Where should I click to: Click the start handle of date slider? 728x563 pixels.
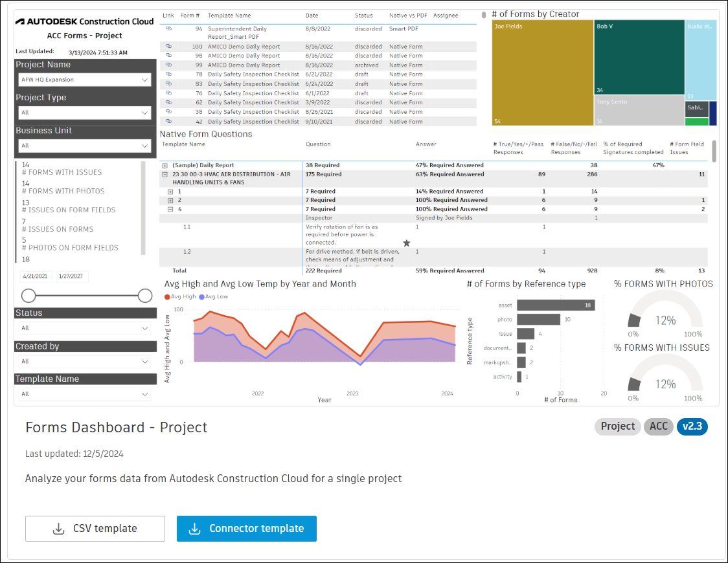pos(28,295)
